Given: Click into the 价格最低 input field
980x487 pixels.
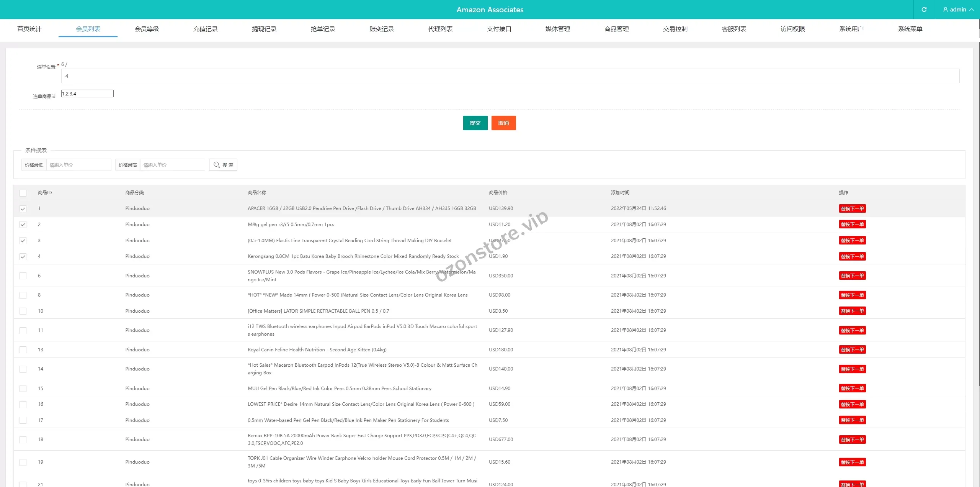Looking at the screenshot, I should [x=78, y=165].
